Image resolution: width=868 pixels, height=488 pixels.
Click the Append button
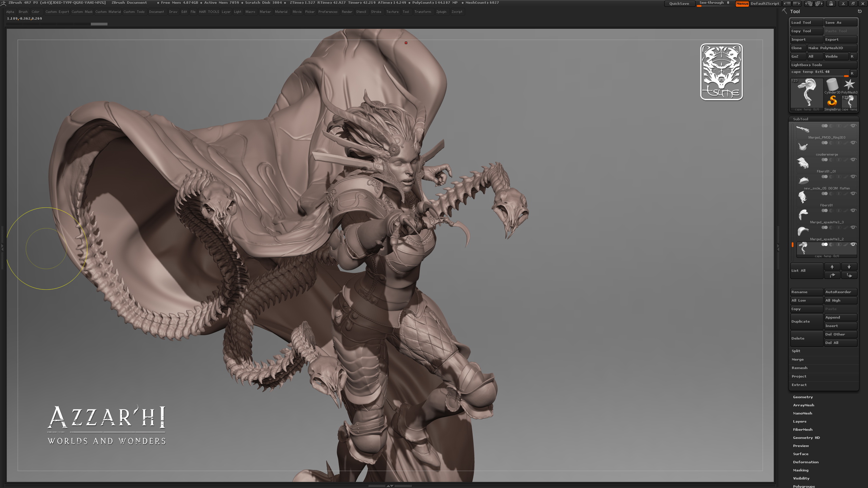(841, 318)
